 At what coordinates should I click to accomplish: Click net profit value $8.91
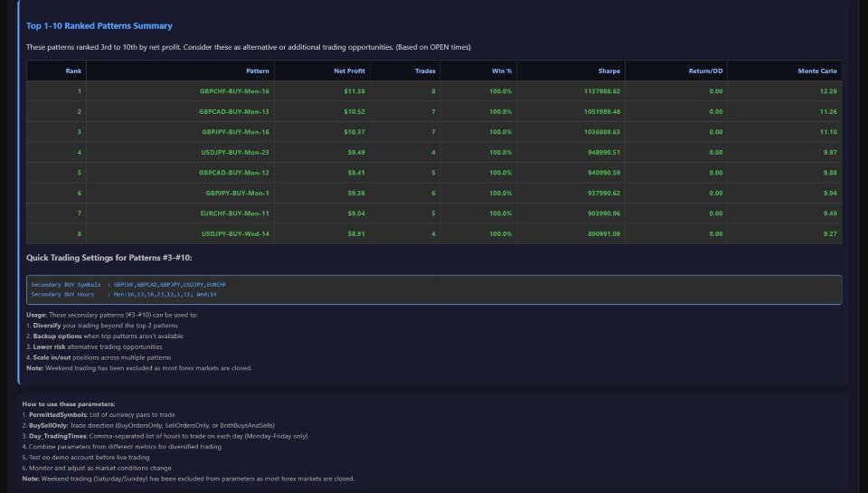pyautogui.click(x=356, y=233)
